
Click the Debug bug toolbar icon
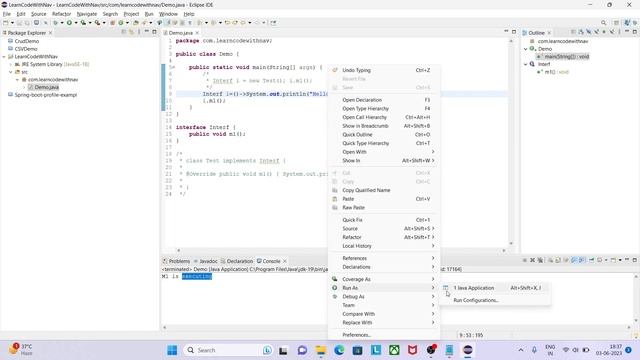pyautogui.click(x=56, y=23)
